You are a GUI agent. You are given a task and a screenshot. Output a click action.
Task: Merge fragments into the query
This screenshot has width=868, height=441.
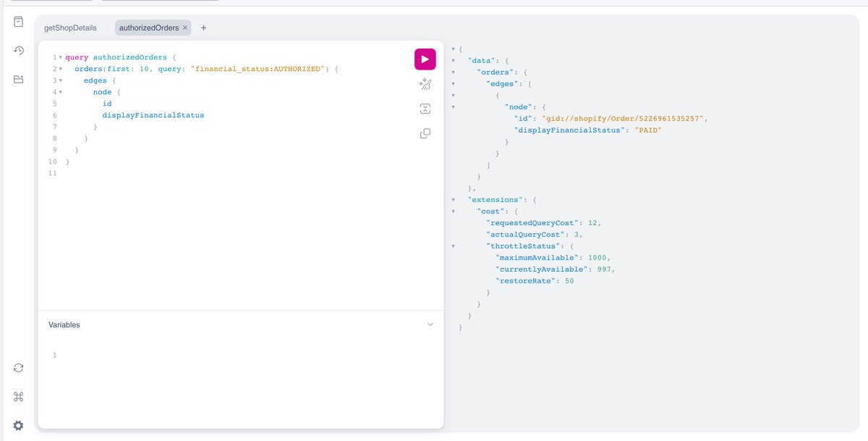[x=425, y=109]
